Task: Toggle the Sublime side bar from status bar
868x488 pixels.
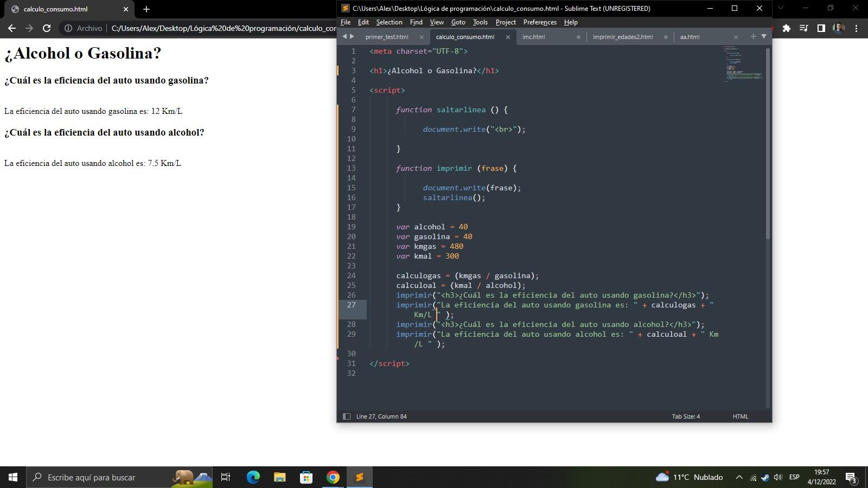Action: click(346, 416)
